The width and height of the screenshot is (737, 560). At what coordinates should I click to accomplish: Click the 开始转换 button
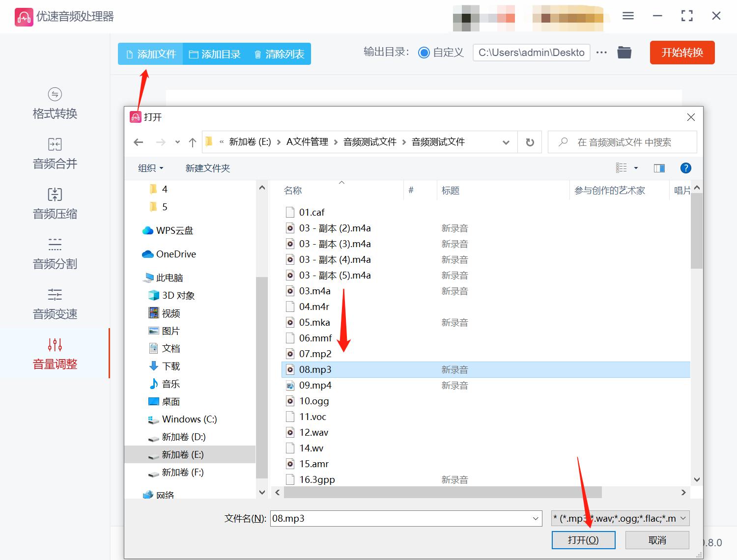682,52
